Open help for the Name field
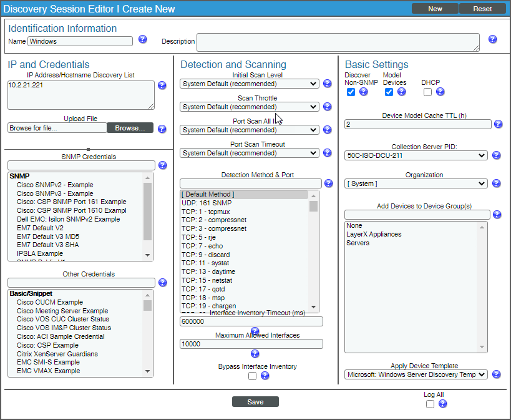Screen dimensions: 511x420 [143, 39]
